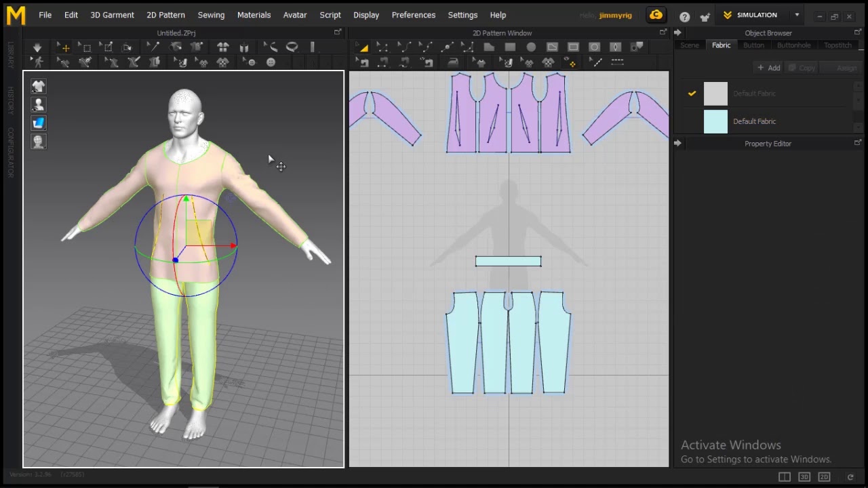Click the 2D-only layout icon at bottom right
This screenshot has width=868, height=488.
(x=824, y=477)
